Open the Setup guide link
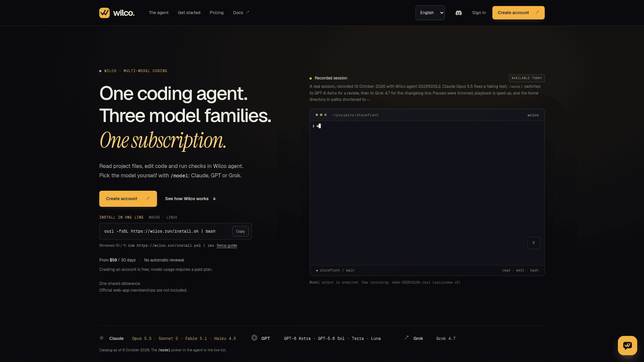This screenshot has height=362, width=644. [227, 246]
